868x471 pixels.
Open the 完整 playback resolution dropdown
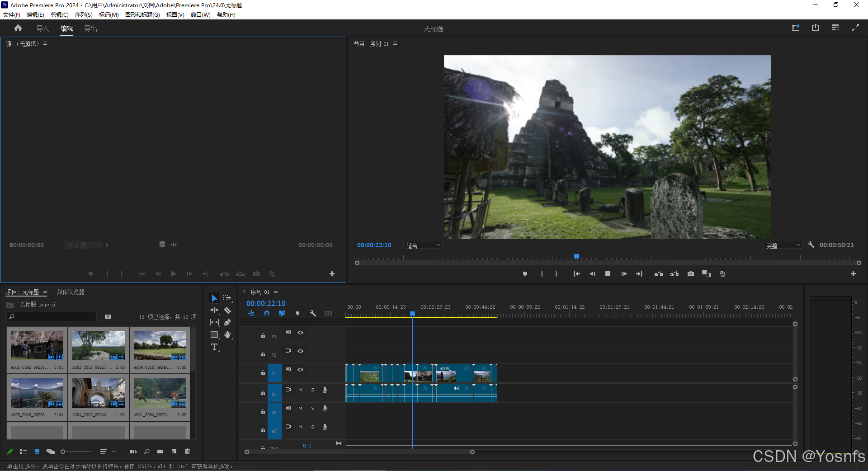(783, 245)
